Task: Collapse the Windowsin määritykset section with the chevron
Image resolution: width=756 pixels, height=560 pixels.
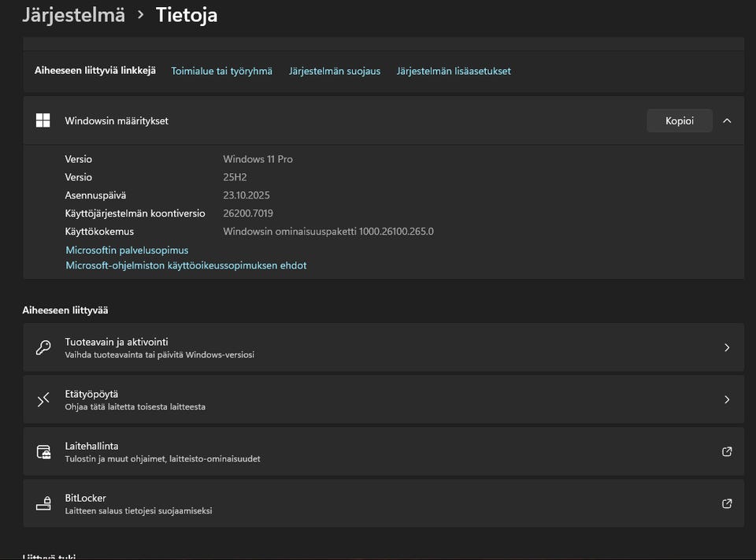Action: point(727,121)
